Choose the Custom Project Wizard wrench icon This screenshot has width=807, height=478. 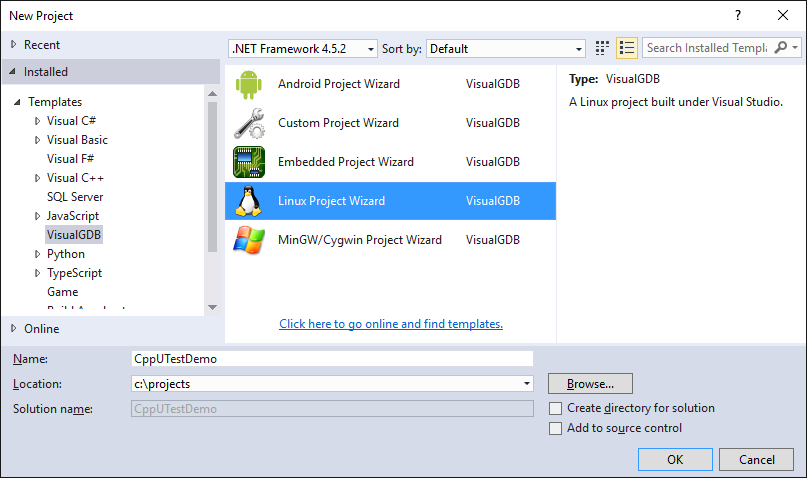click(x=249, y=123)
